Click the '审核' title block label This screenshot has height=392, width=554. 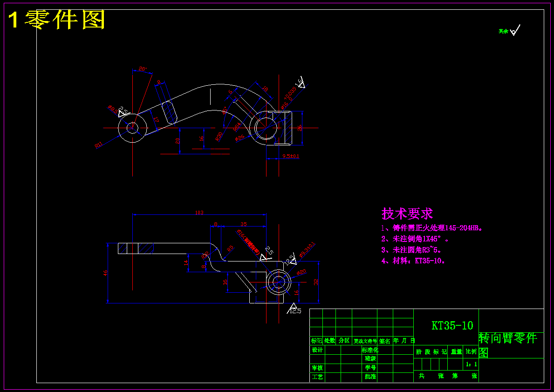pos(317,368)
